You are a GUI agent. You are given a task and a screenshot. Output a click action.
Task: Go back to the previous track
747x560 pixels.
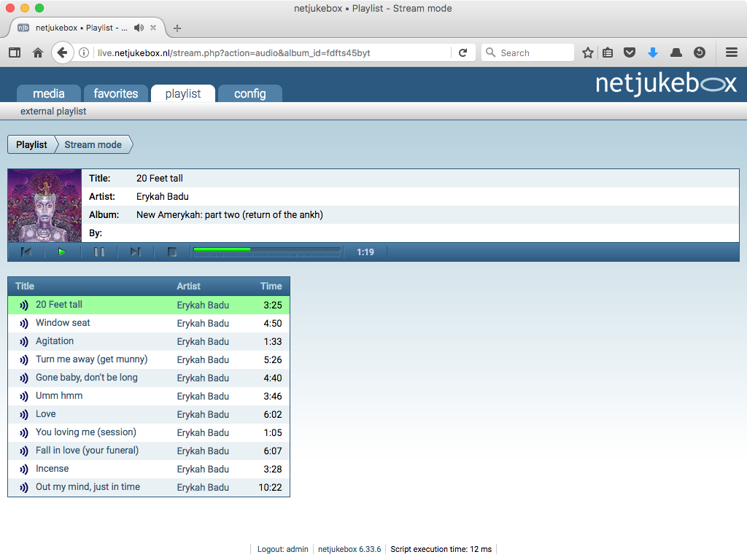tap(26, 252)
